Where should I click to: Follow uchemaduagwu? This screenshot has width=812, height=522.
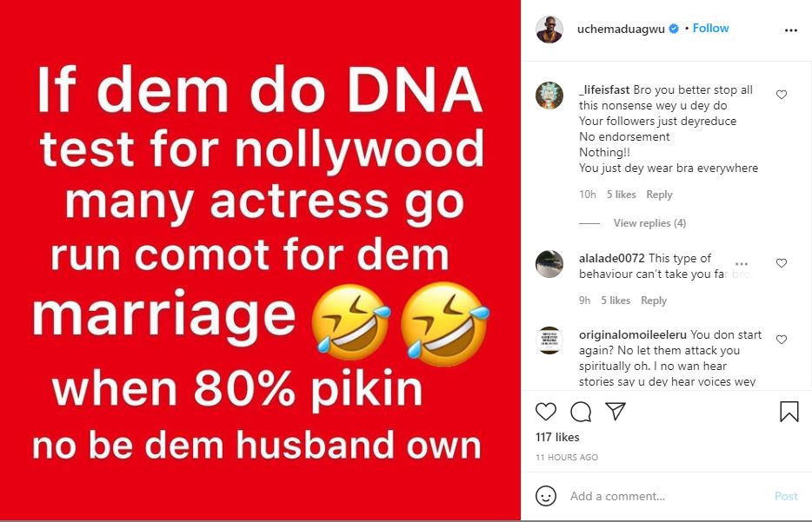(x=710, y=29)
